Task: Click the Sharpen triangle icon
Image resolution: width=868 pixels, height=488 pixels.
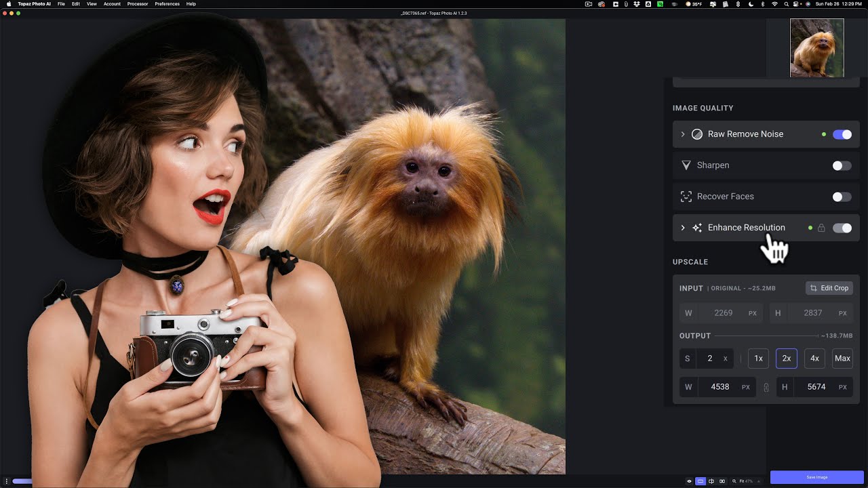Action: click(686, 165)
